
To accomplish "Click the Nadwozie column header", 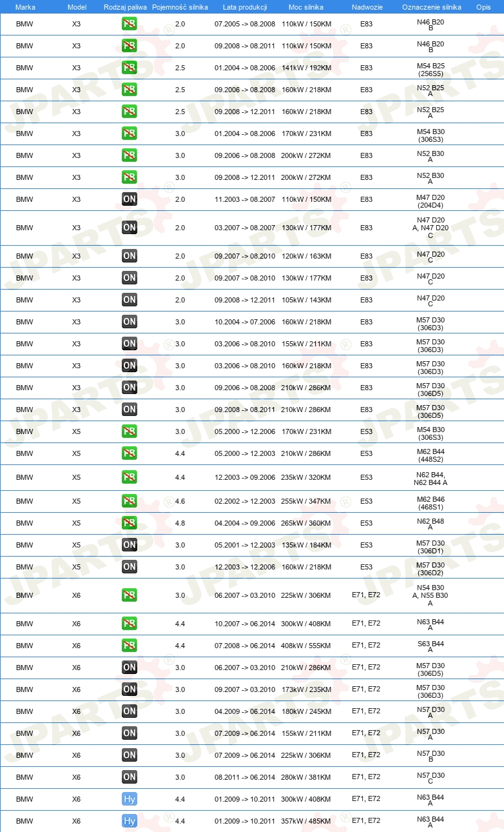I will point(366,6).
